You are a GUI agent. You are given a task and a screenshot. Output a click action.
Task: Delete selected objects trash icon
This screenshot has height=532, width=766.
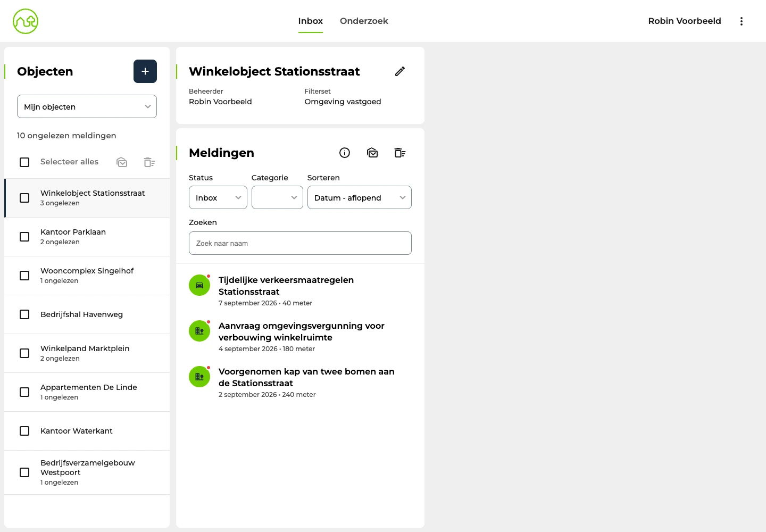[149, 162]
